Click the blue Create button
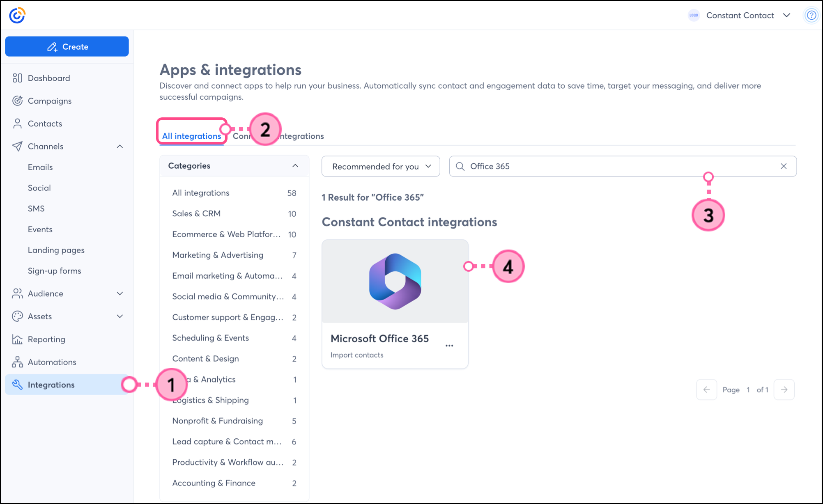823x504 pixels. coord(67,47)
